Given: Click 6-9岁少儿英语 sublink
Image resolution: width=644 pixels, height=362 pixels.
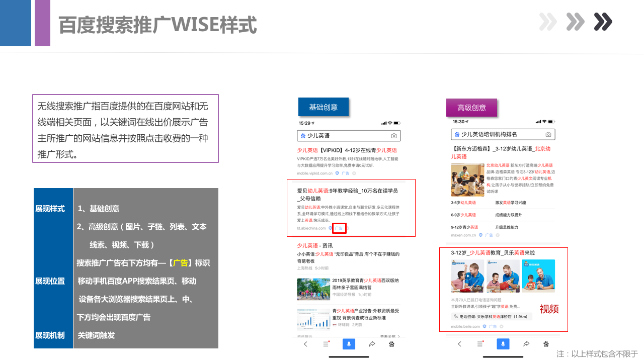Looking at the screenshot, I should coord(463,215).
